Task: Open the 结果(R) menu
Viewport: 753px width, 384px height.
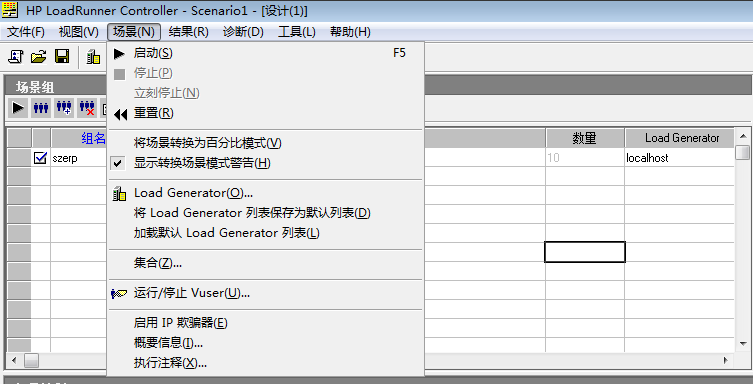Action: point(189,32)
